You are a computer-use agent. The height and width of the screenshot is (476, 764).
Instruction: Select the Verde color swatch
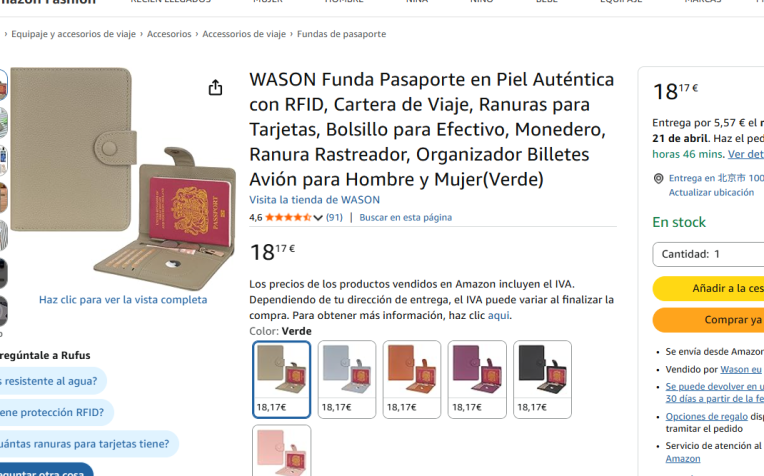[282, 379]
